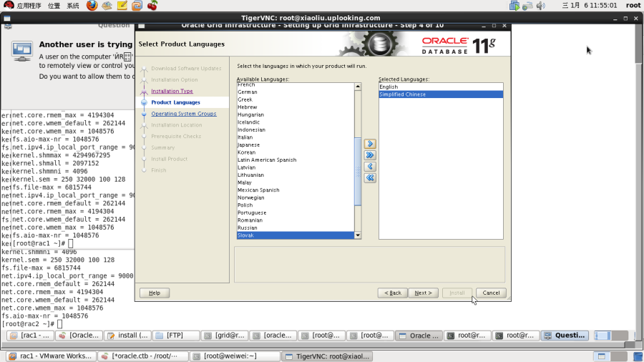Open the cherry application icon in top panel
The image size is (644, 362).
[x=152, y=5]
